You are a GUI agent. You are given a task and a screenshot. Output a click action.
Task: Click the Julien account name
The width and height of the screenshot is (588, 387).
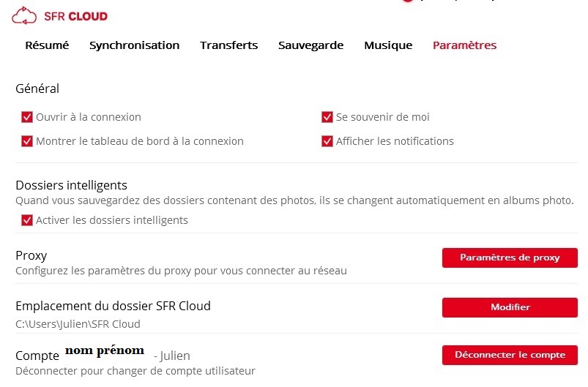(x=175, y=356)
